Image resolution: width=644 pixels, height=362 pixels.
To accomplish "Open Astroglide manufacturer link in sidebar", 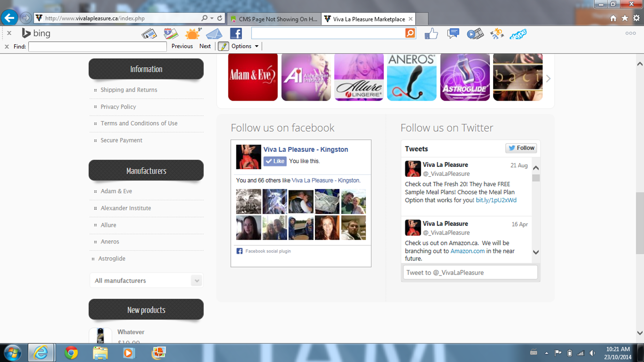I will pyautogui.click(x=111, y=259).
